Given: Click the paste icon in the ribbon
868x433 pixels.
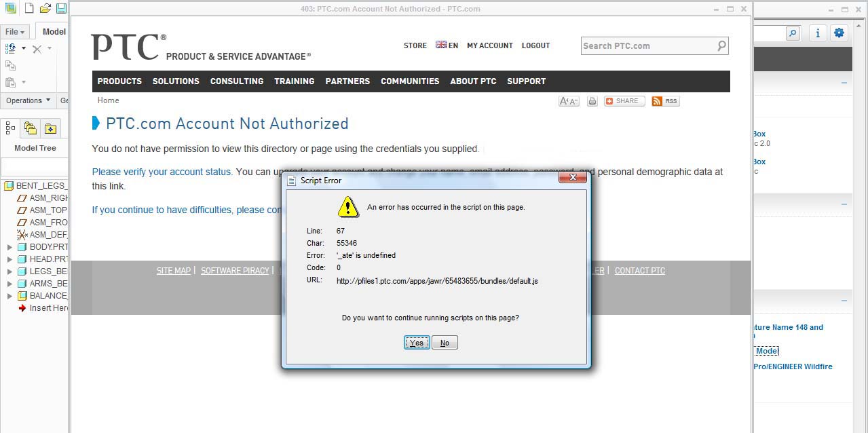Looking at the screenshot, I should pos(10,82).
